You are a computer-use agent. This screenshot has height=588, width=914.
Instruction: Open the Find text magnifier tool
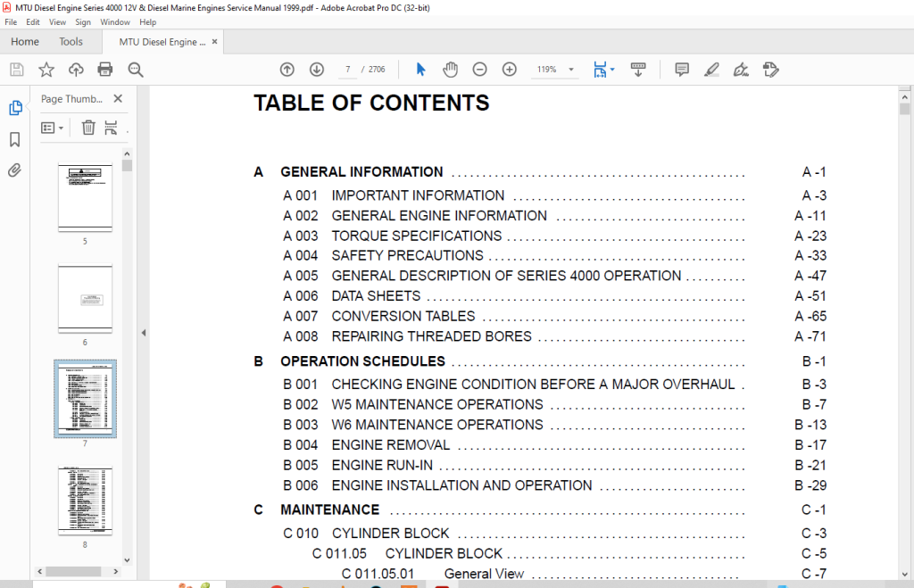click(136, 70)
